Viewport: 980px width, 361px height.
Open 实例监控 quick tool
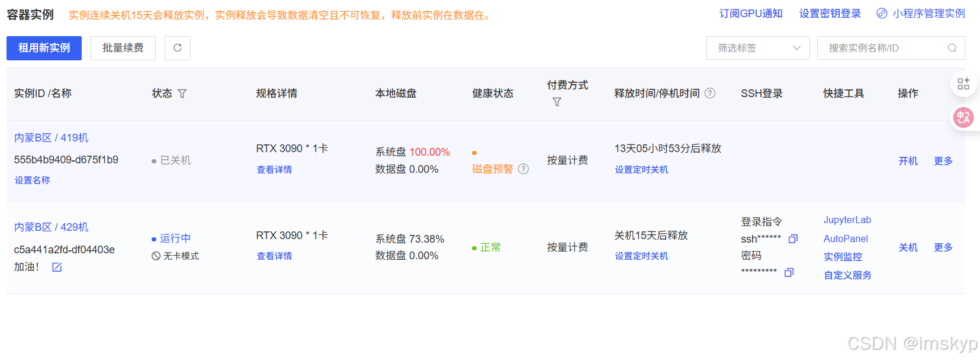click(843, 257)
